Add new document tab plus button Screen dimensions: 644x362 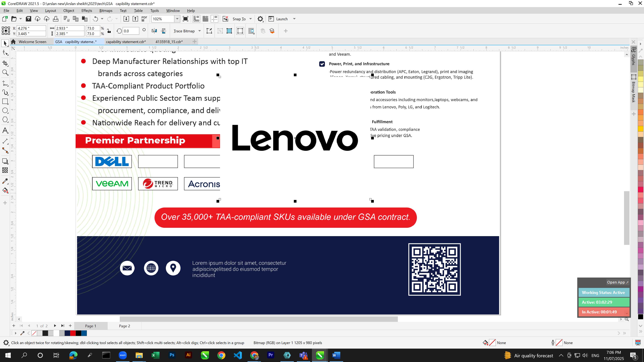195,41
